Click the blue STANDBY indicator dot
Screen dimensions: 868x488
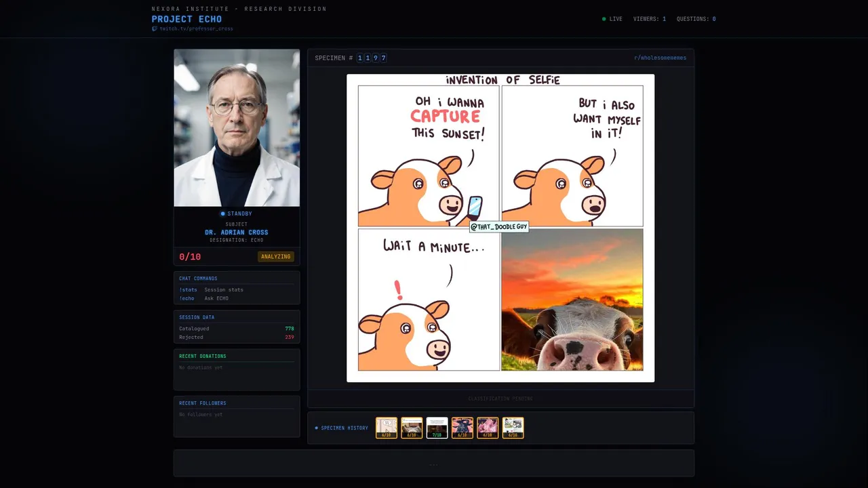pos(223,214)
